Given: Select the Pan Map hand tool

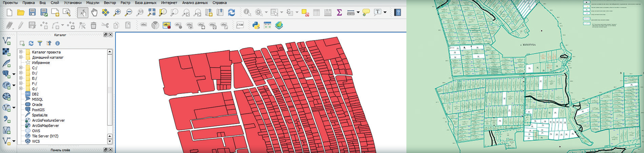Looking at the screenshot, I should (x=94, y=13).
